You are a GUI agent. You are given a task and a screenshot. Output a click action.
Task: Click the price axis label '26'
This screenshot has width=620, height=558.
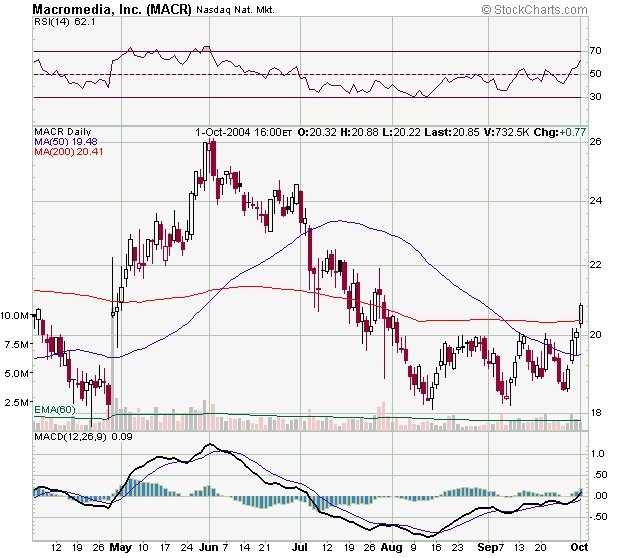coord(595,142)
